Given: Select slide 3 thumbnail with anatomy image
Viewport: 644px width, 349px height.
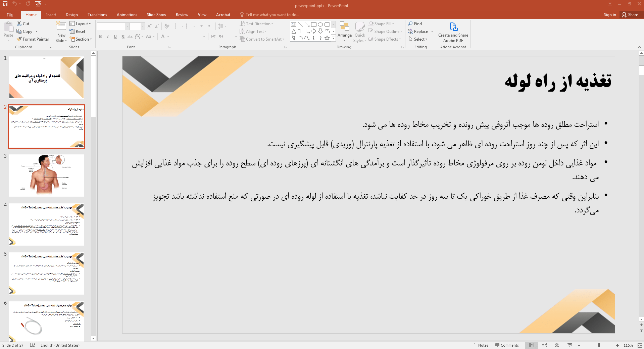Looking at the screenshot, I should click(x=46, y=176).
